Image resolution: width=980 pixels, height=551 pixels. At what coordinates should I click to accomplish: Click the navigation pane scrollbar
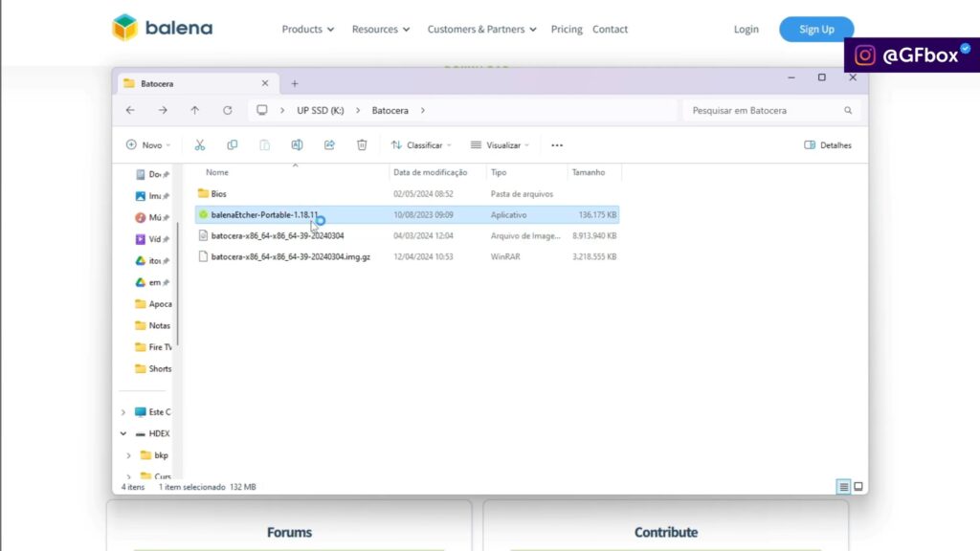point(178,284)
